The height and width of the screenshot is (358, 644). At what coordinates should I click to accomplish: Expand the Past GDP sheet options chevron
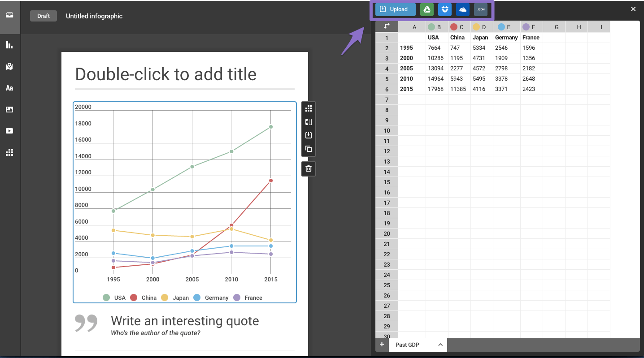click(x=440, y=345)
